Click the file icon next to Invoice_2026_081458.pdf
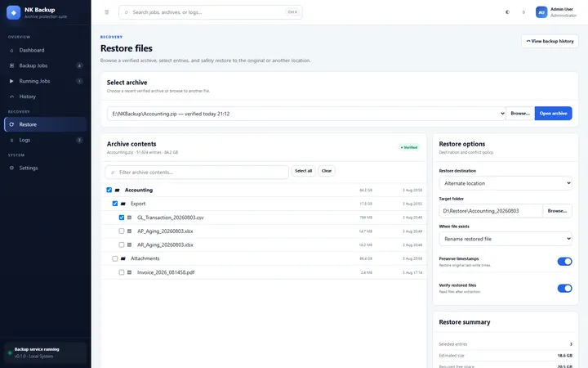This screenshot has width=588, height=368. [x=129, y=272]
